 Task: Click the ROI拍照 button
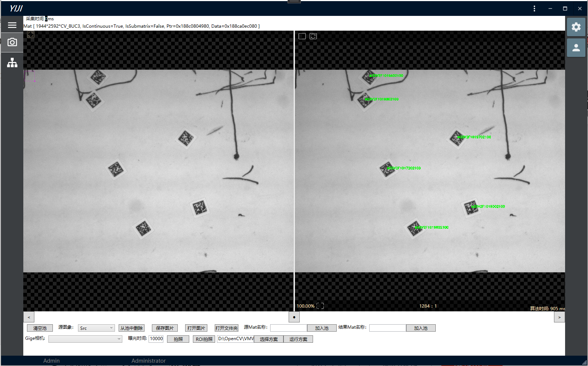[x=204, y=339]
